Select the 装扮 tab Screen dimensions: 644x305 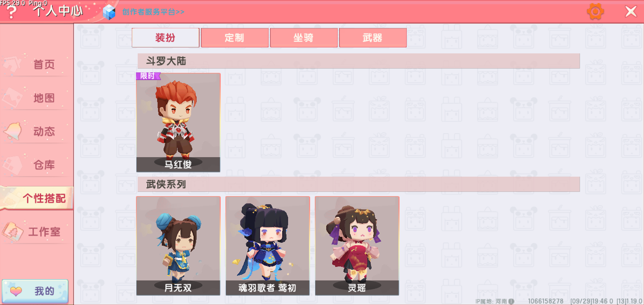click(165, 38)
